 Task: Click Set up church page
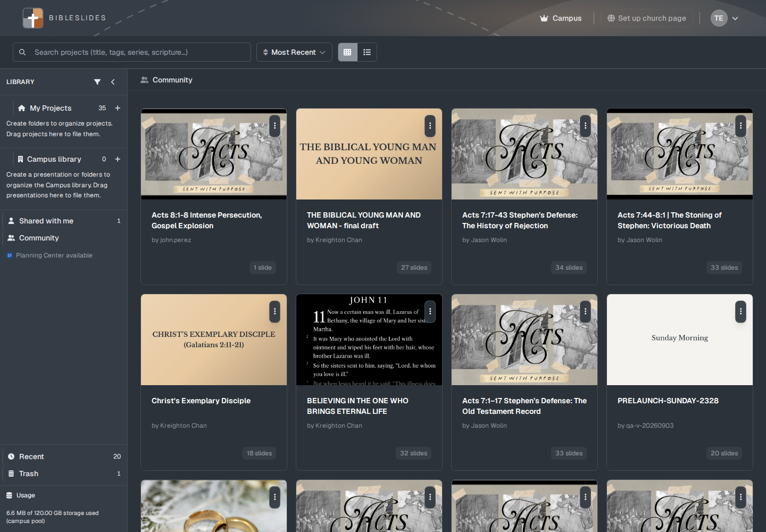[x=647, y=18]
